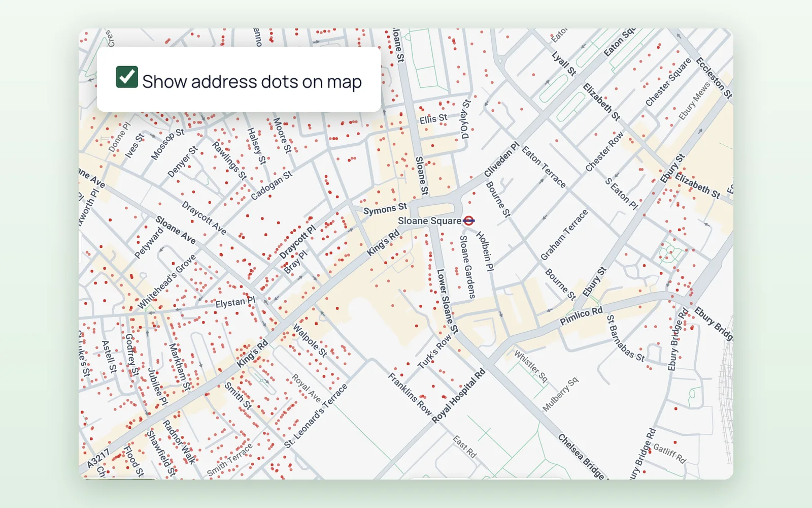Click the 'Chelsea Bridge' road label
The height and width of the screenshot is (508, 812).
[582, 456]
